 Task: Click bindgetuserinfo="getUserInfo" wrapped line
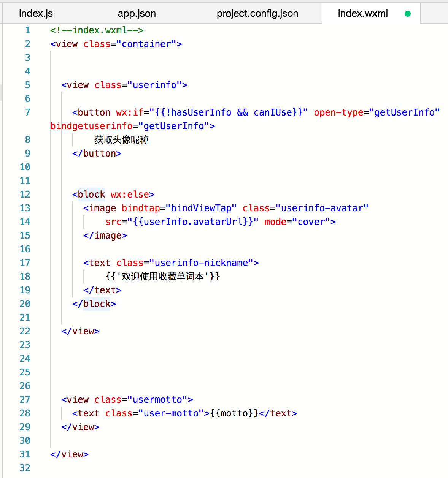(132, 126)
